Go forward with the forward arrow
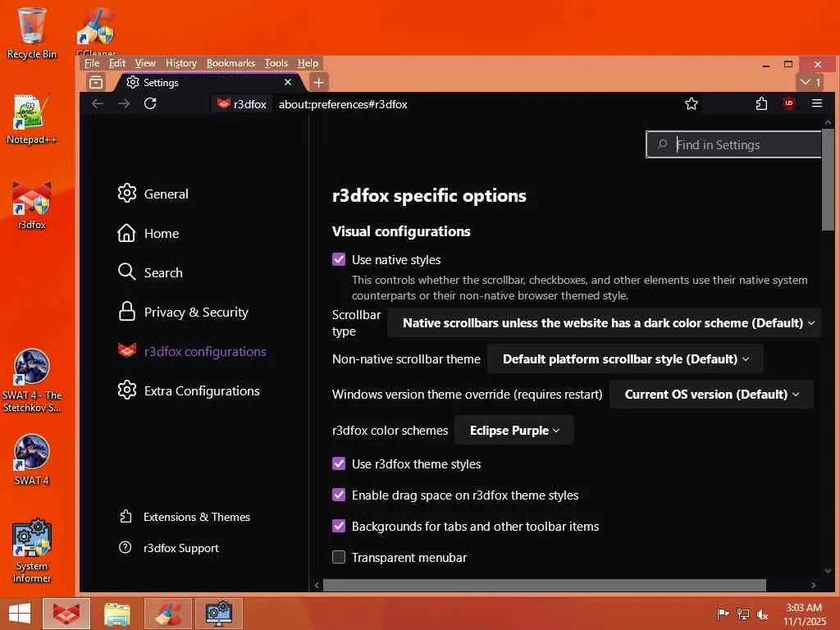 (124, 104)
